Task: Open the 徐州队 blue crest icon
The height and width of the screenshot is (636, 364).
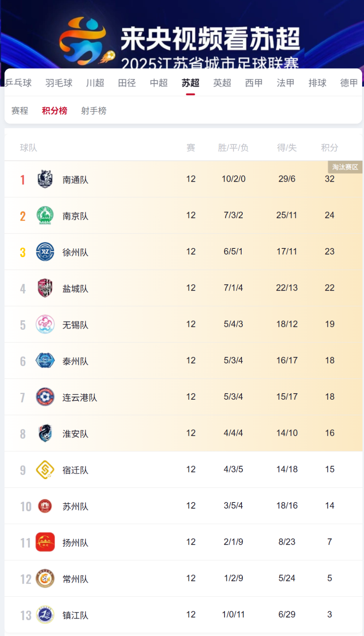Action: coord(45,251)
